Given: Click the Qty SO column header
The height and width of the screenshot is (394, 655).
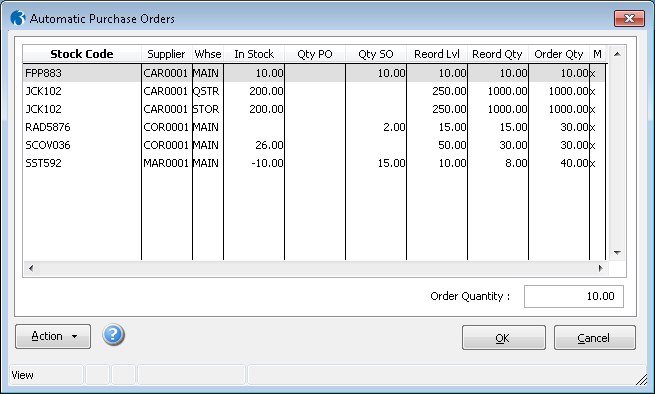Looking at the screenshot, I should 376,54.
